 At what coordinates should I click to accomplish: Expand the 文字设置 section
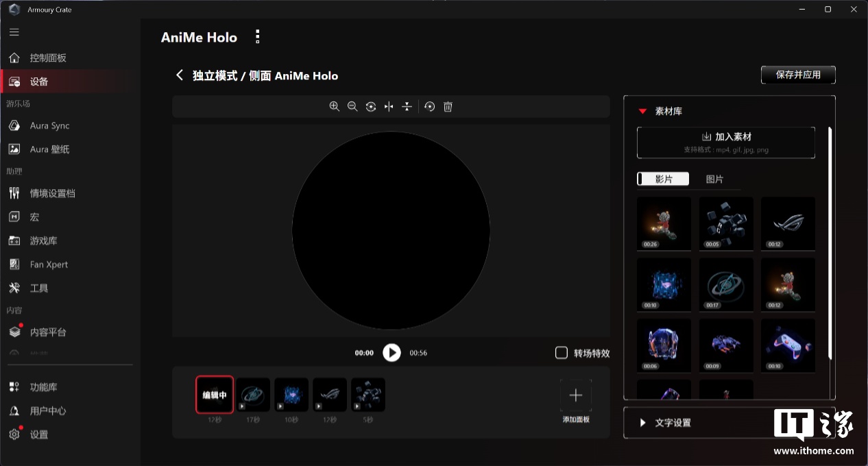(642, 423)
